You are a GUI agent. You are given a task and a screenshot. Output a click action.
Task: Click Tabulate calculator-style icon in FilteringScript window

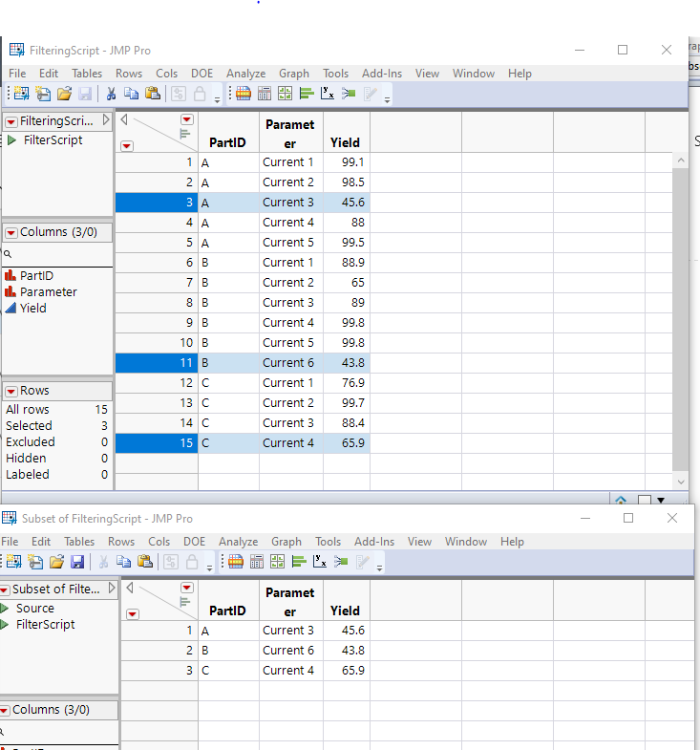265,94
